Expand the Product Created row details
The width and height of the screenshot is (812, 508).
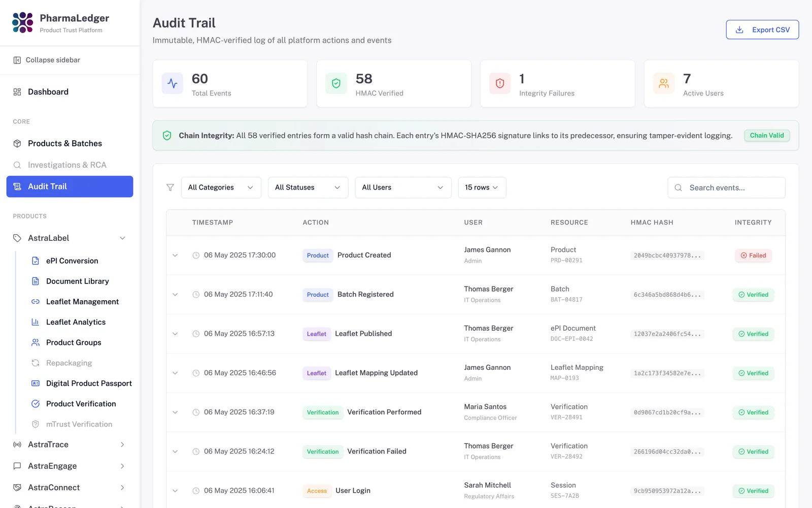(175, 255)
